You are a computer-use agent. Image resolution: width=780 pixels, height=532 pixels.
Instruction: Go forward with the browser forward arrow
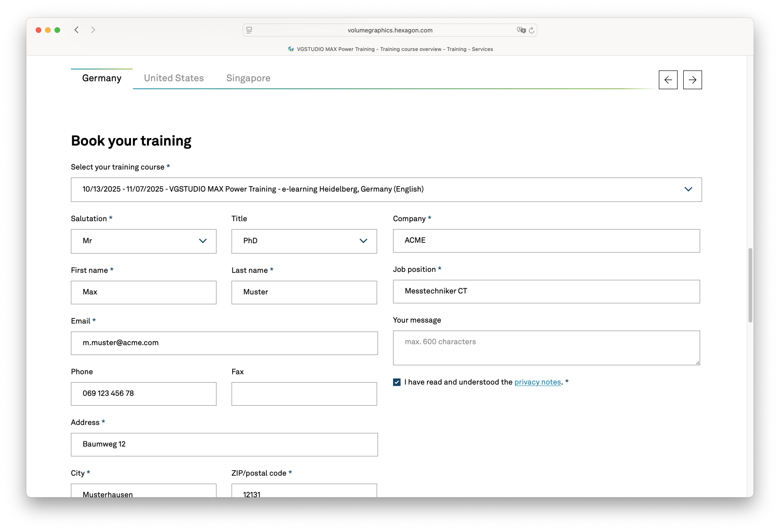click(93, 30)
